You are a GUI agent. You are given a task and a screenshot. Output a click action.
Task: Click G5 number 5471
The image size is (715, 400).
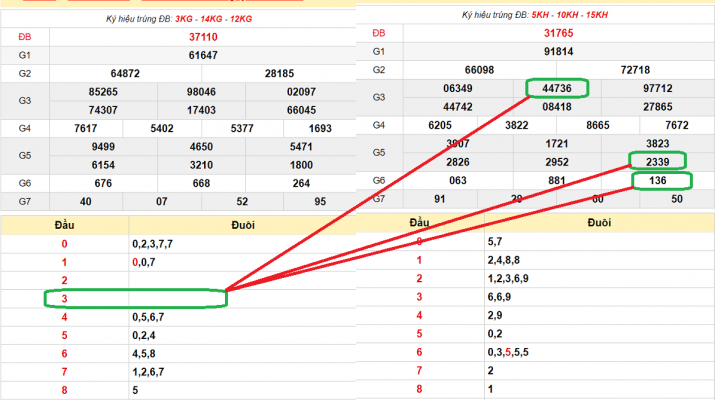coord(301,146)
